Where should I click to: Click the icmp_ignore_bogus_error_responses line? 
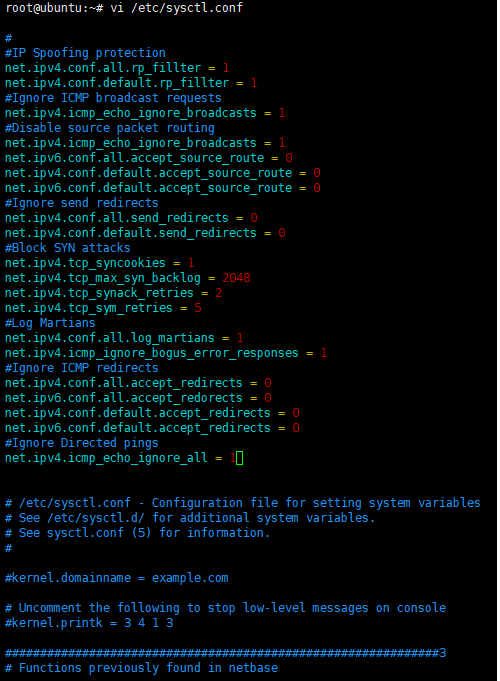(166, 353)
